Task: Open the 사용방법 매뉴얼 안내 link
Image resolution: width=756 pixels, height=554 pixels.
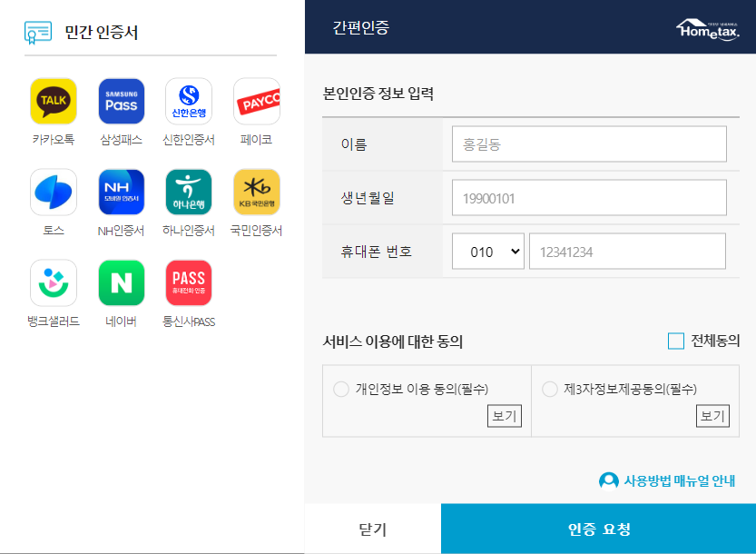Action: [x=680, y=480]
